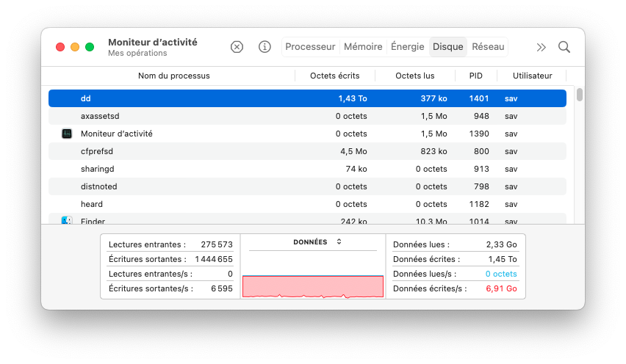
Task: Open the process info (i) icon
Action: [265, 47]
